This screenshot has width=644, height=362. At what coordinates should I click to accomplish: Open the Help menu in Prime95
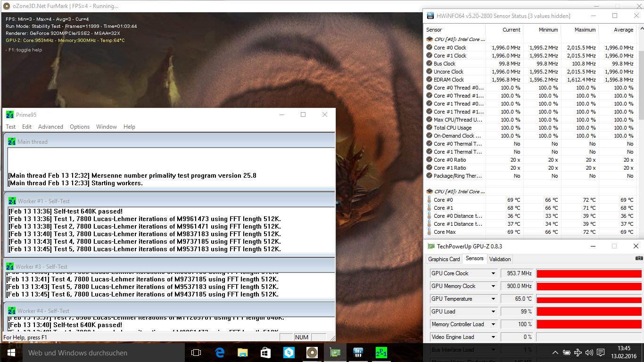tap(129, 127)
